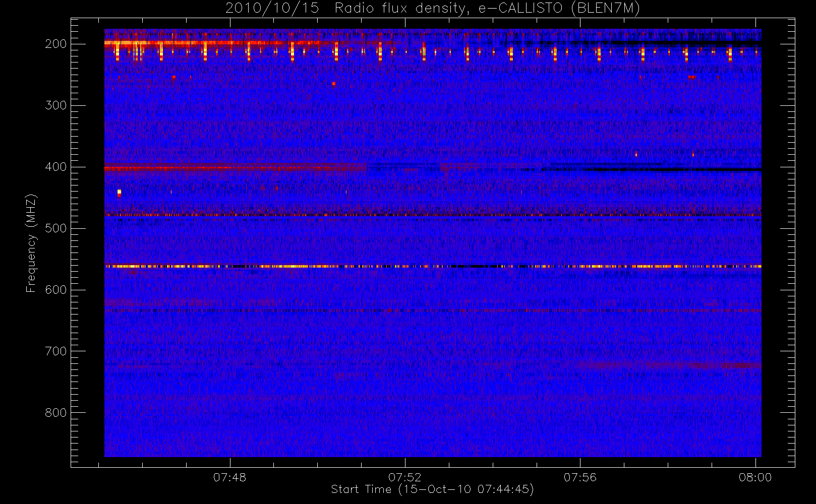Select the 500 frequency tick label
Viewport: 816px width, 504px height.
pyautogui.click(x=56, y=228)
